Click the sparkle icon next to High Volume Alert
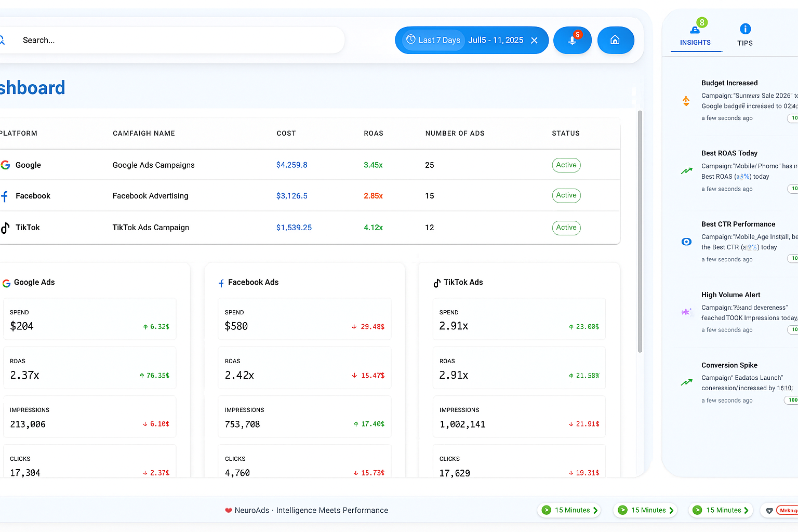The image size is (798, 532). [x=686, y=312]
